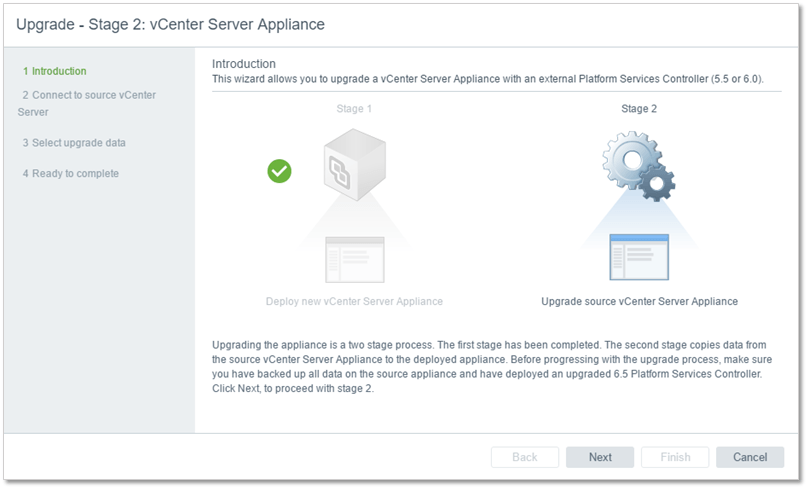Click the 'Introduction' heading in main pane
This screenshot has height=489, width=808.
244,64
